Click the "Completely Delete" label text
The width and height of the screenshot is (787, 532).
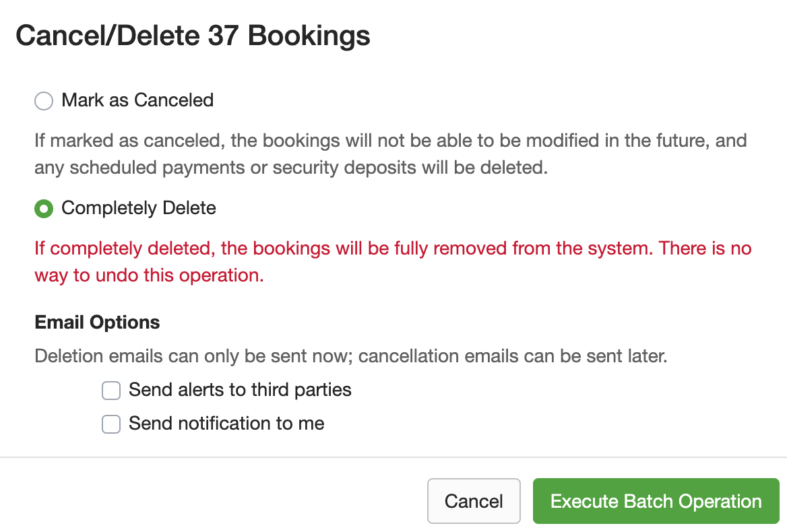(139, 208)
